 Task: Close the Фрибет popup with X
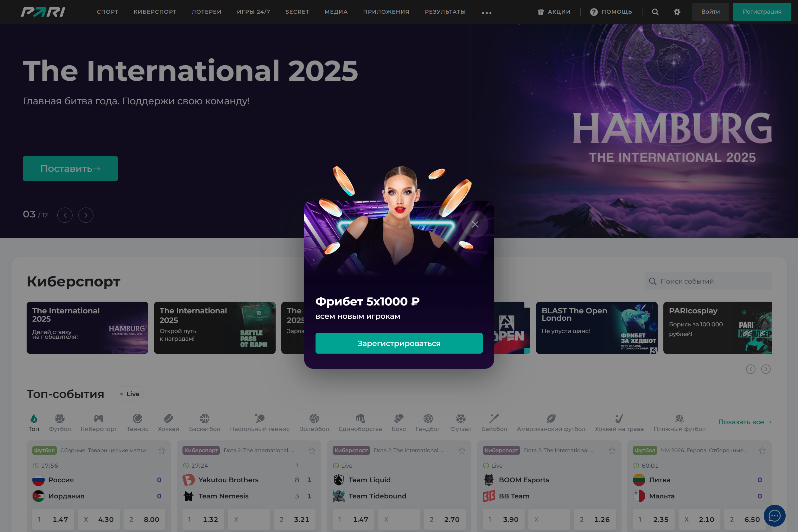point(475,224)
